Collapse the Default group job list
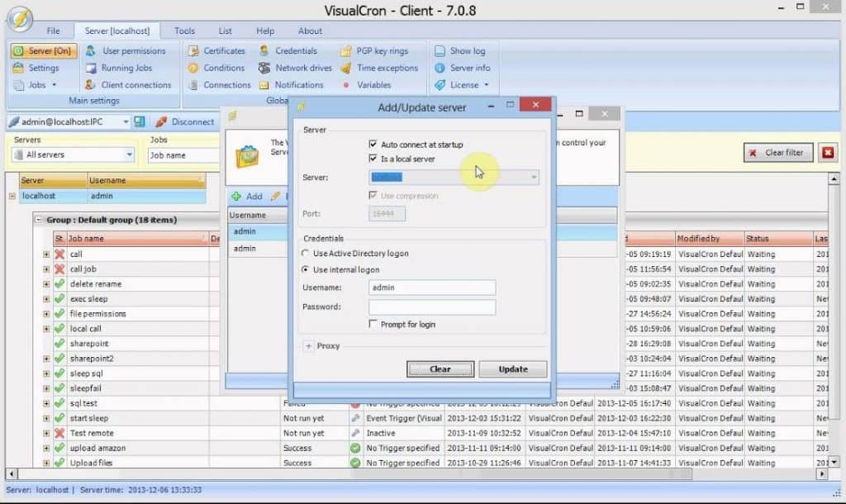 (x=40, y=220)
